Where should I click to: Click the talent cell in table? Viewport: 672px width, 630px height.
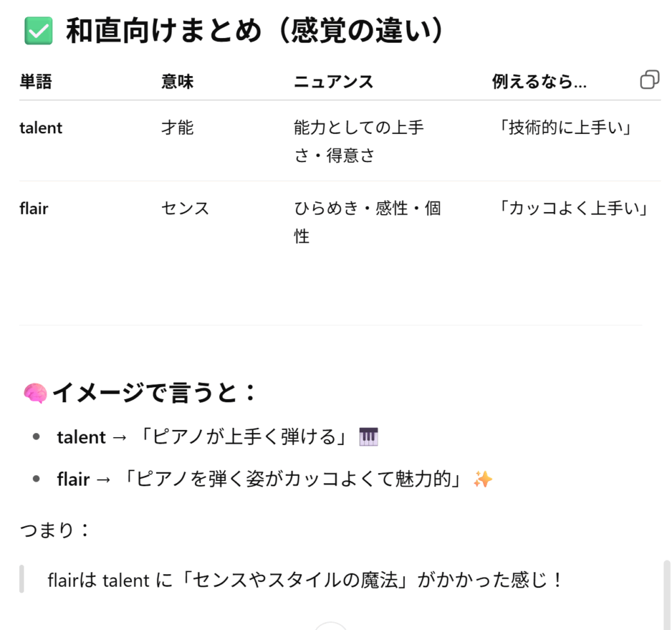pos(41,128)
